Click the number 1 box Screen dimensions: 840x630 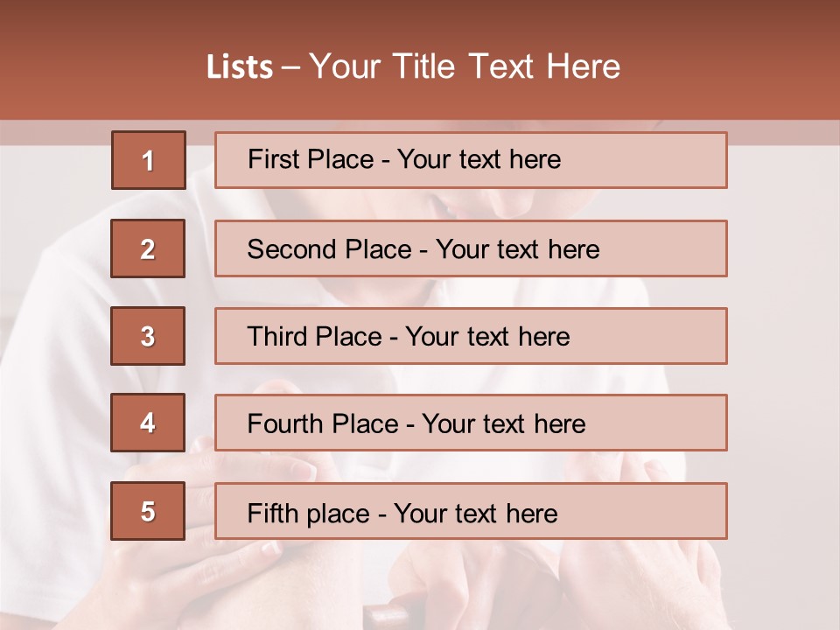(148, 160)
